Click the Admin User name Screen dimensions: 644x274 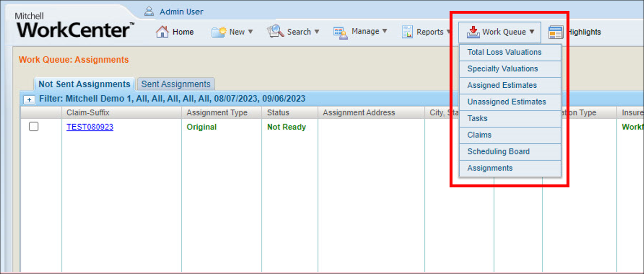click(181, 12)
